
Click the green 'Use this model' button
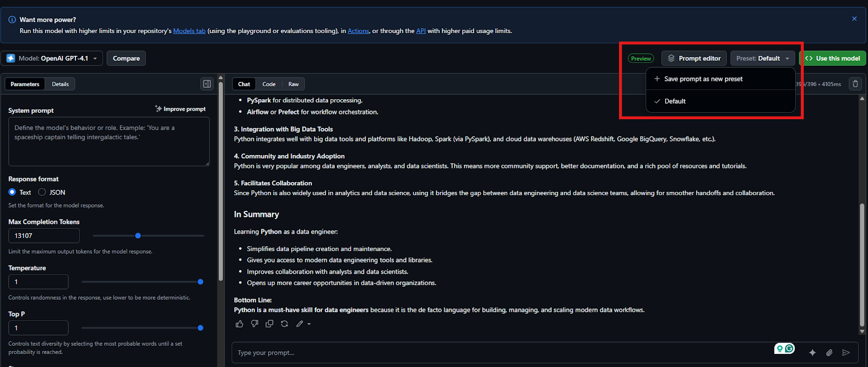(833, 59)
